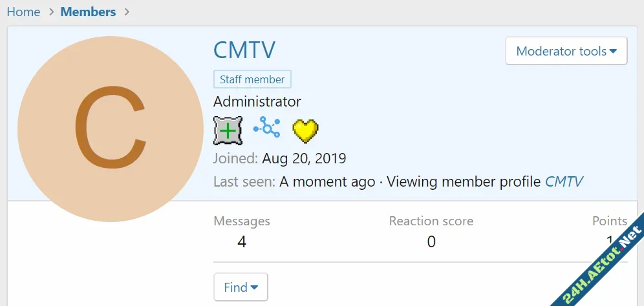Navigate to Members breadcrumb link

tap(89, 12)
